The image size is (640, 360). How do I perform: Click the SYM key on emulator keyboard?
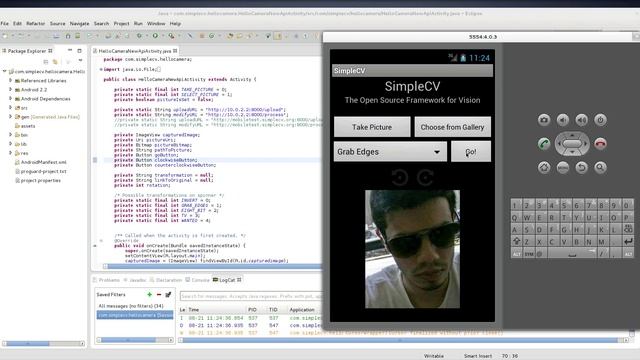(x=529, y=254)
